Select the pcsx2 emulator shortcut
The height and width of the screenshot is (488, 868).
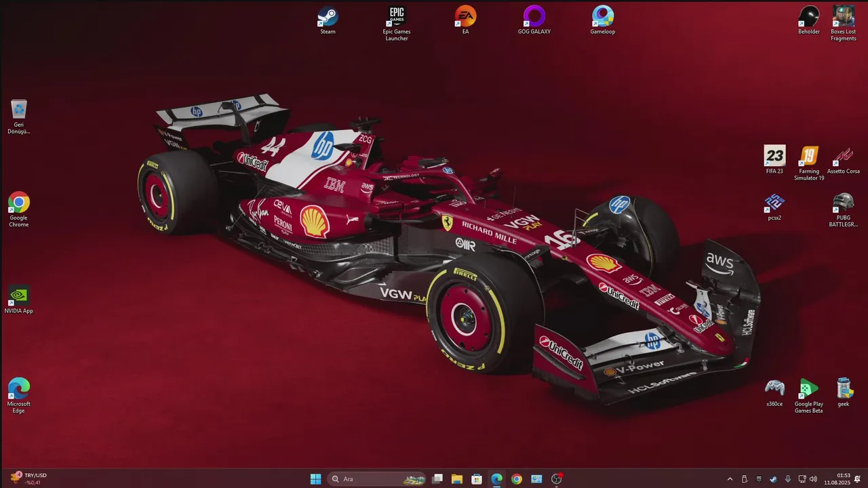(774, 206)
